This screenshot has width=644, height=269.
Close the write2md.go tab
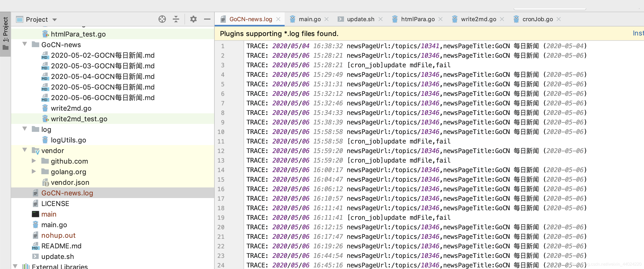[x=502, y=19]
